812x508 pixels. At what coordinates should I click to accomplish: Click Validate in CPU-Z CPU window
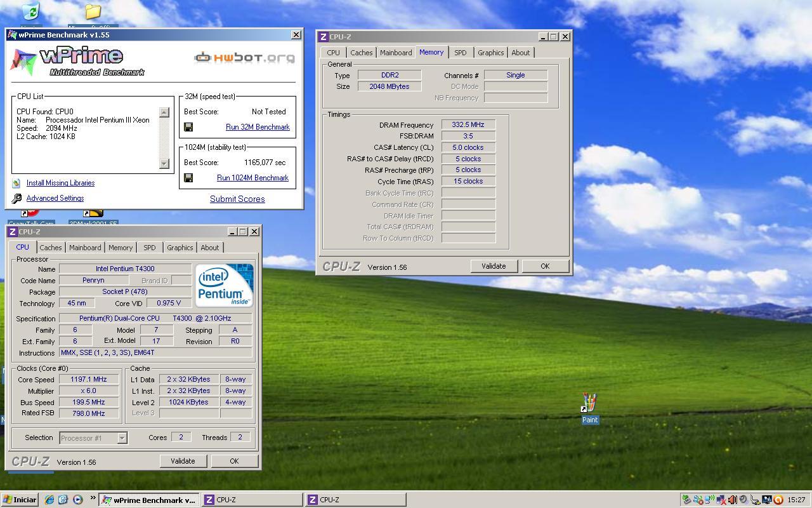183,461
